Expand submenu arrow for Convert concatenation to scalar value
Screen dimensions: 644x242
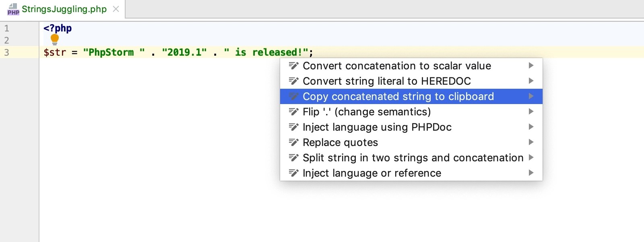pos(531,65)
